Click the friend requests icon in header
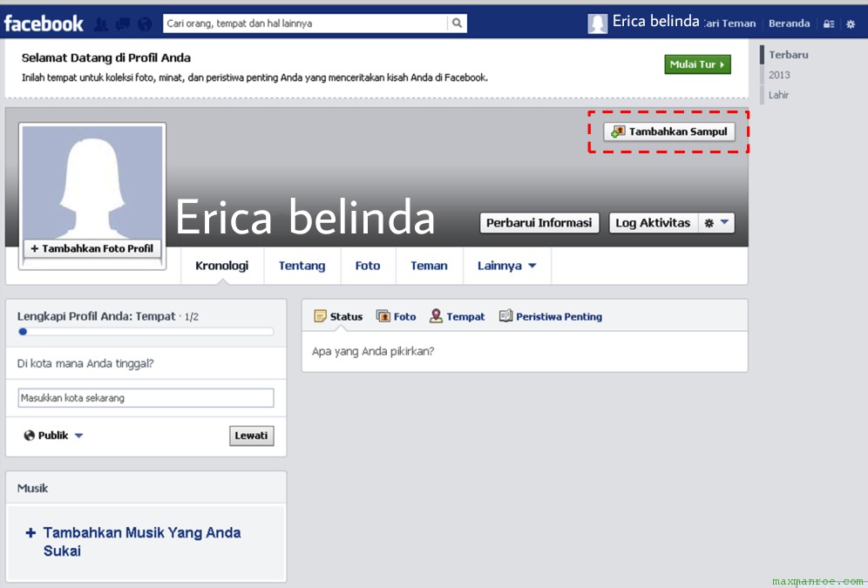Image resolution: width=868 pixels, height=588 pixels. (x=101, y=24)
